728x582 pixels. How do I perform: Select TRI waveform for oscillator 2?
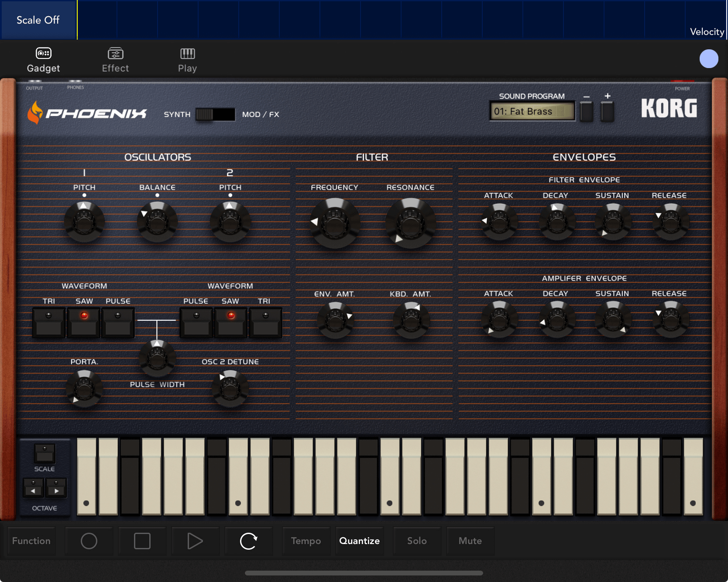[x=265, y=323]
